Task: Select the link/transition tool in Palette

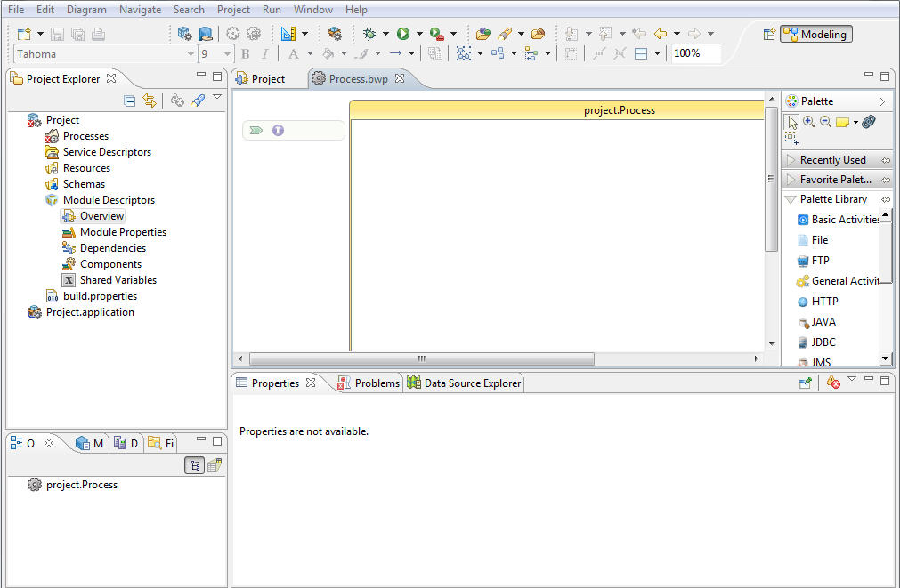Action: pyautogui.click(x=869, y=122)
